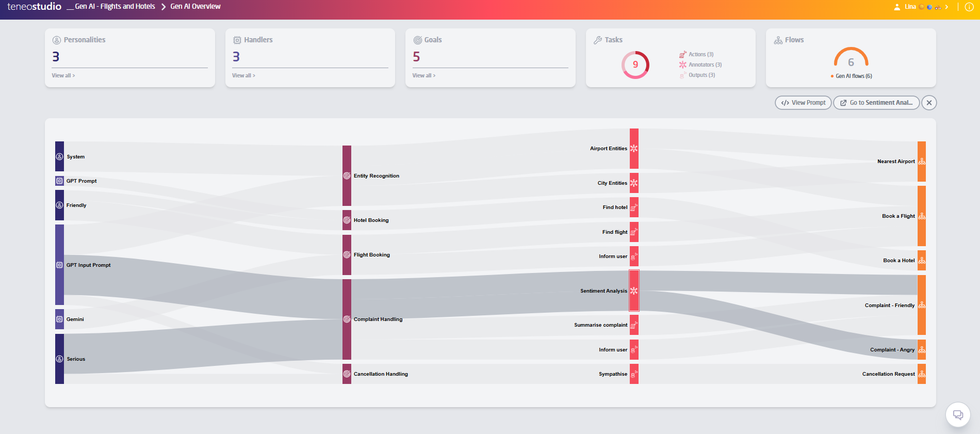Open the chat bubble icon at bottom right

[x=958, y=415]
